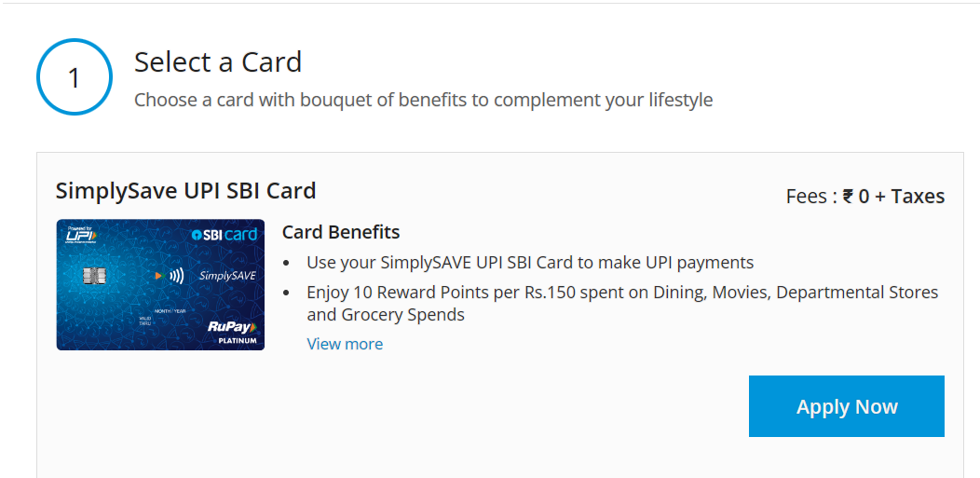Click the contactless payment wave symbol

click(x=176, y=276)
